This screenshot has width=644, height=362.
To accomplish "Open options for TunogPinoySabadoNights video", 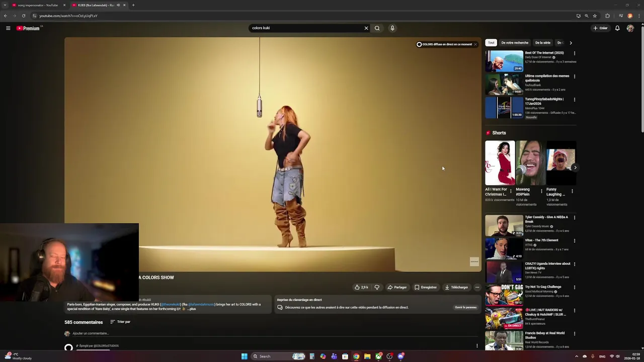I will (575, 100).
